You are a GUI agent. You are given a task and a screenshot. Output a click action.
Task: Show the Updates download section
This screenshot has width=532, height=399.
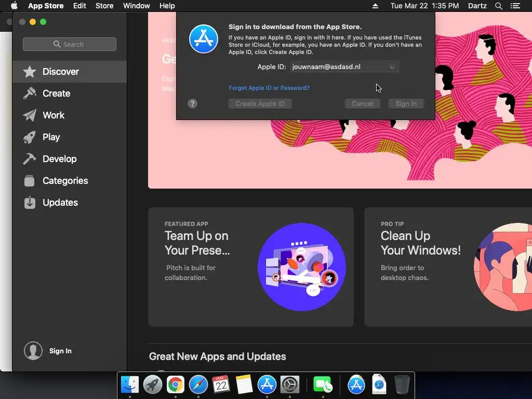(70, 203)
